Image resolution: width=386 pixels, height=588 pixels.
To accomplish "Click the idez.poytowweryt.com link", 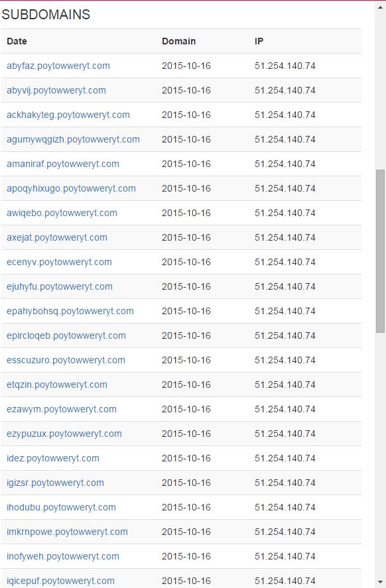I will coord(53,458).
